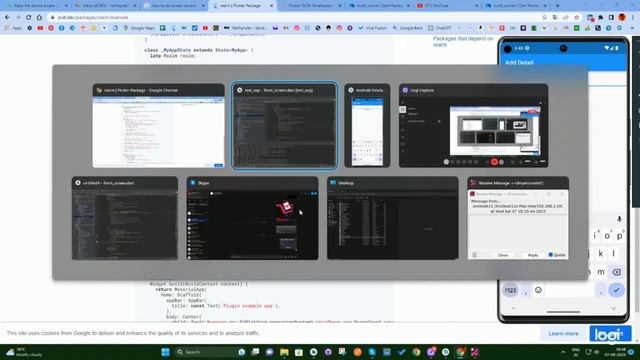Select the test_exp form_screen.dart window thumbnail
Viewport: 640px width, 360px height.
(284, 126)
